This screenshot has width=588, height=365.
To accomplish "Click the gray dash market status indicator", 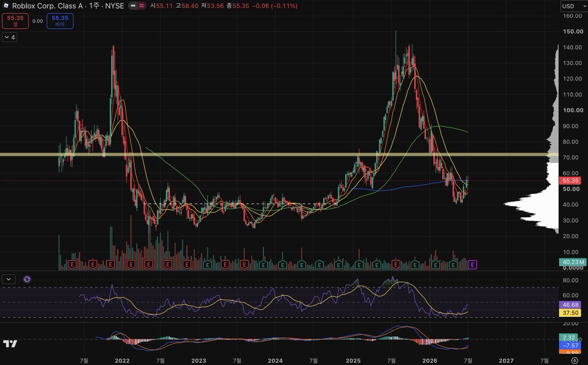I will tap(133, 5).
